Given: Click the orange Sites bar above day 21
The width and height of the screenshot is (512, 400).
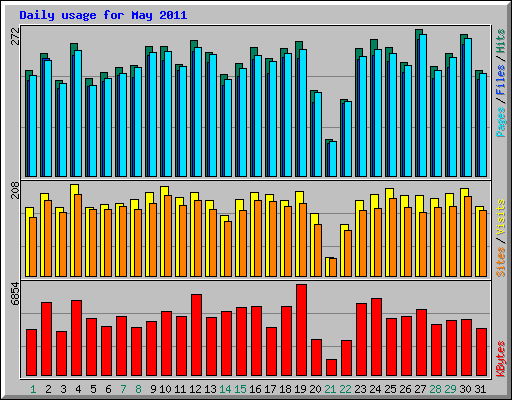Looking at the screenshot, I should [x=333, y=267].
